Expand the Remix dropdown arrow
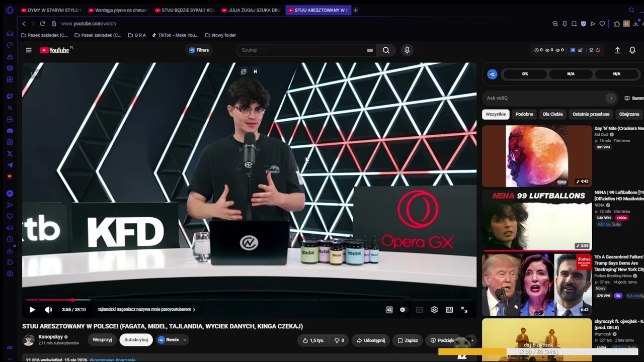Image resolution: width=644 pixels, height=362 pixels. click(x=185, y=340)
